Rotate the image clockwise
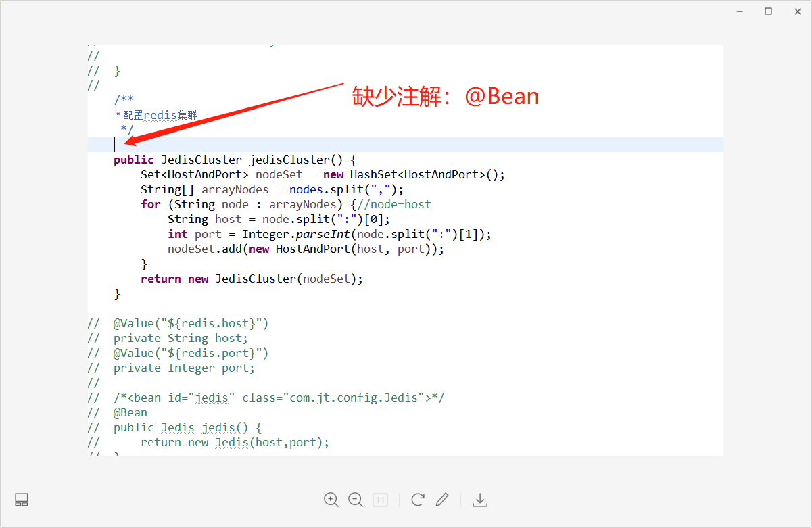This screenshot has height=528, width=812. point(417,500)
